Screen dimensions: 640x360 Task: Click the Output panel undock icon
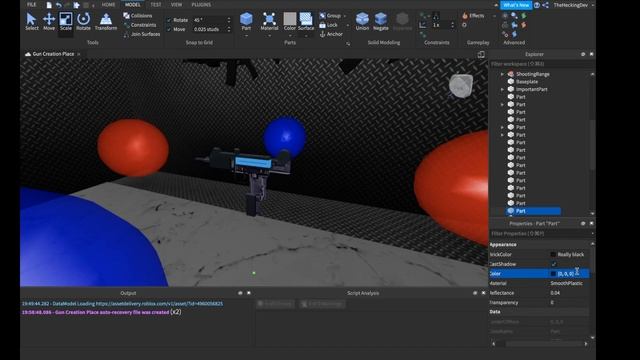(240, 293)
